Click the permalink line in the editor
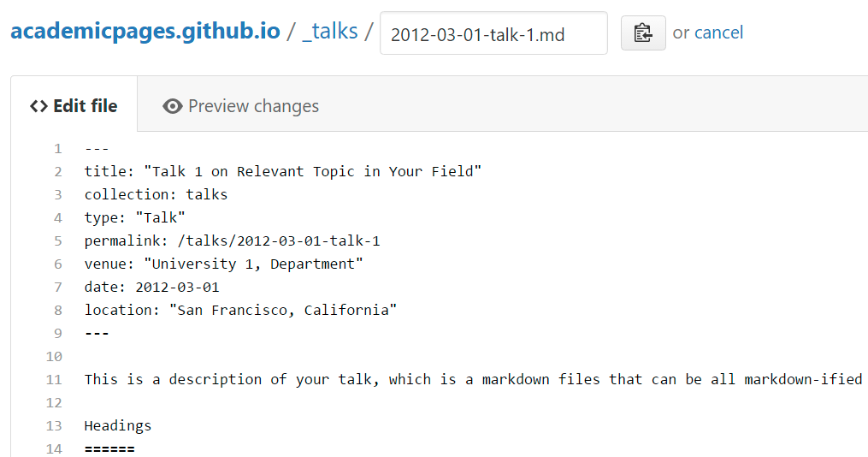This screenshot has height=457, width=868. tap(232, 241)
